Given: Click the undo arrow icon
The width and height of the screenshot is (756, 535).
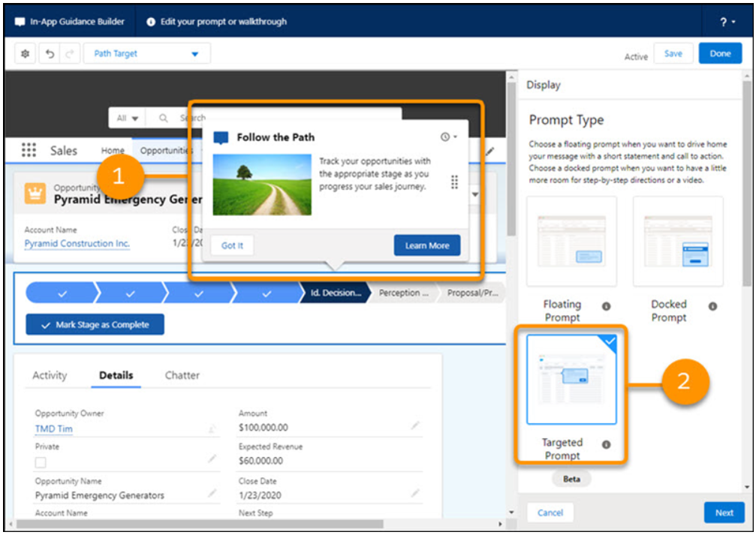Looking at the screenshot, I should click(49, 54).
